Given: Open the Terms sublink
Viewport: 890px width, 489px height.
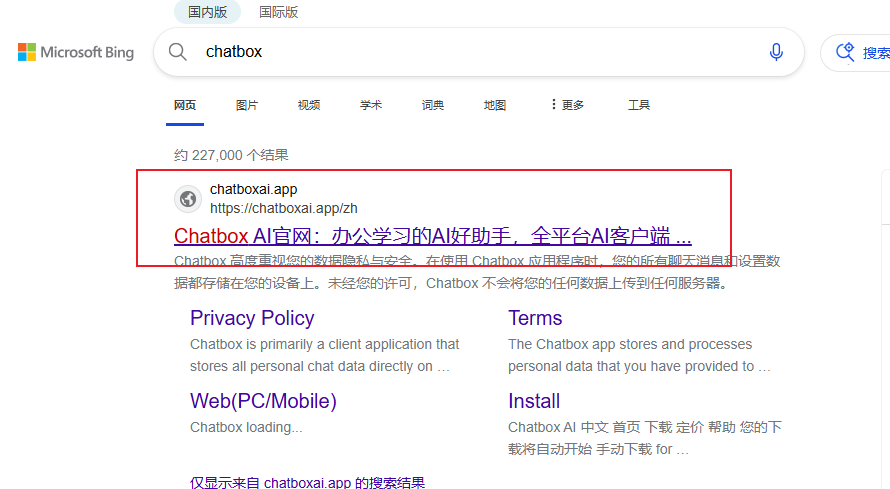Looking at the screenshot, I should pyautogui.click(x=535, y=318).
